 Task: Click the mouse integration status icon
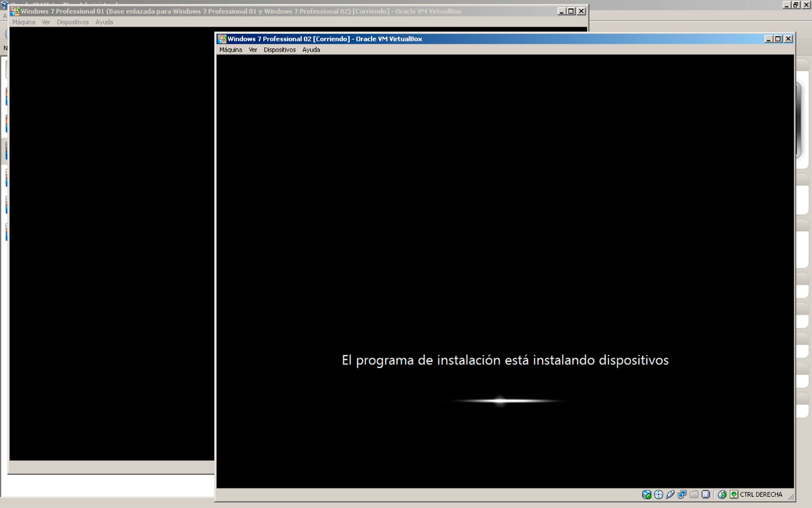click(722, 494)
